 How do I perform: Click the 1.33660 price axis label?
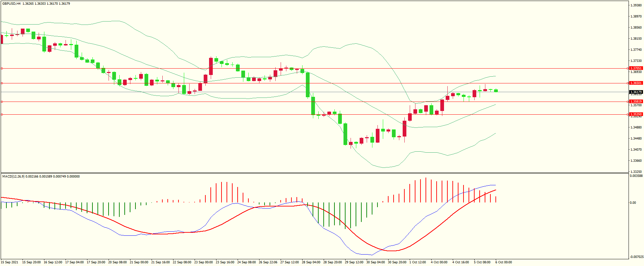click(636, 161)
